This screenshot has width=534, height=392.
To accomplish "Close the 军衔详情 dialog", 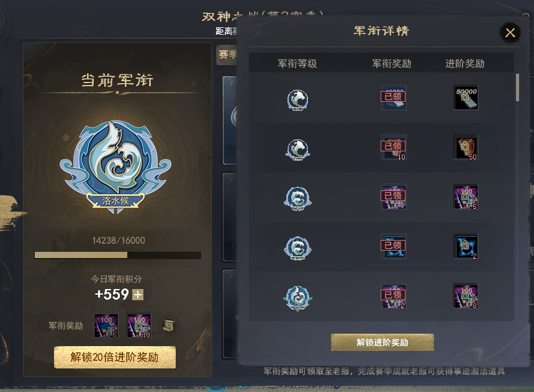I will tap(510, 33).
